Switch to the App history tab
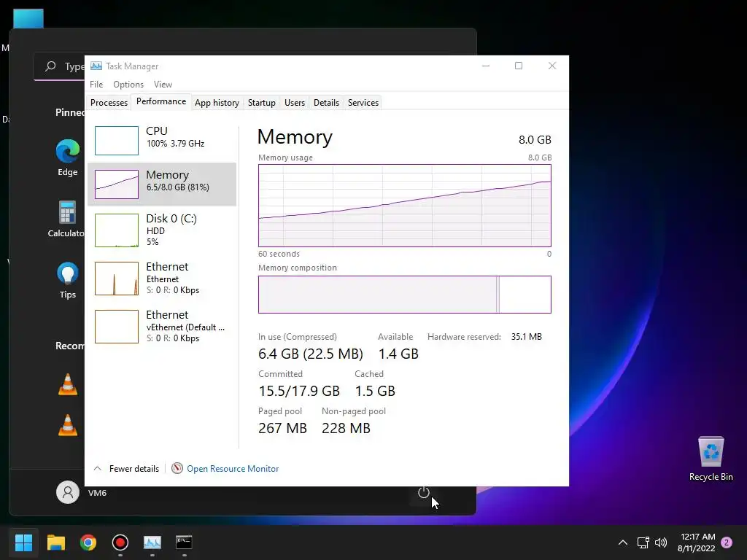Screen dimensions: 747x560 [217, 102]
